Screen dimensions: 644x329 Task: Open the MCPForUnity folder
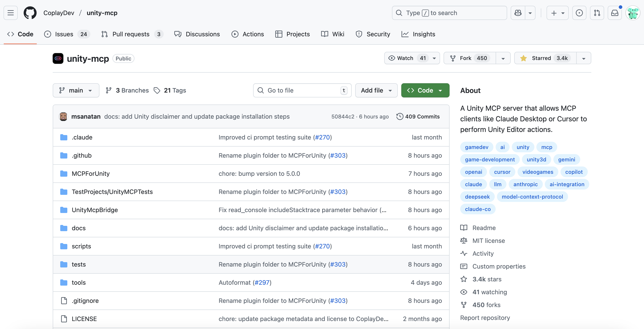tap(91, 174)
